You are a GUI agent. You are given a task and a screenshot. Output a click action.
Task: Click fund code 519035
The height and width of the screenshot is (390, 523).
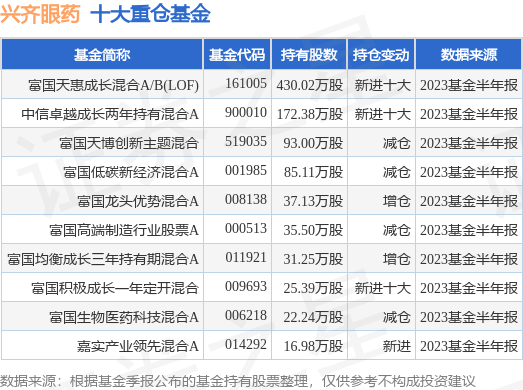tap(246, 141)
